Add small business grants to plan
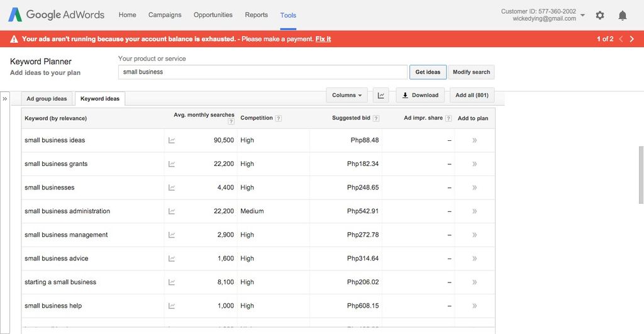Screen dimensions: 644x334 pos(474,164)
